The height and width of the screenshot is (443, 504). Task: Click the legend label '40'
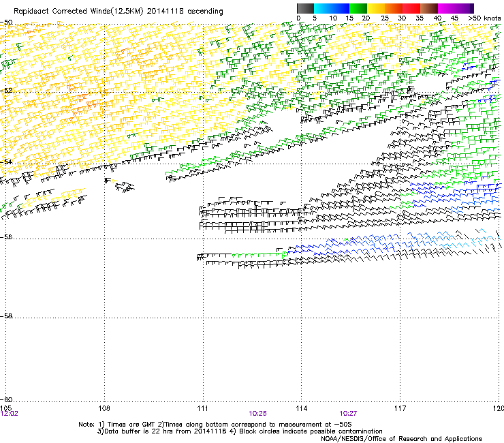pyautogui.click(x=437, y=18)
